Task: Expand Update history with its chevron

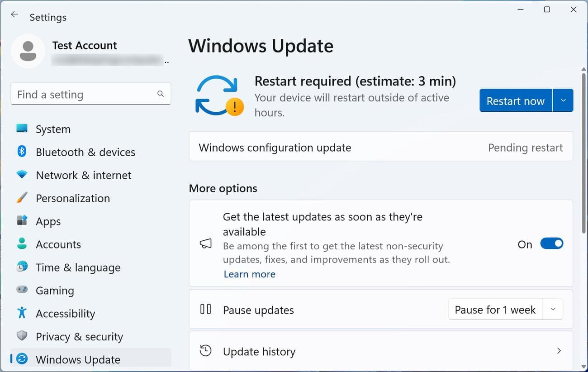Action: (x=559, y=351)
